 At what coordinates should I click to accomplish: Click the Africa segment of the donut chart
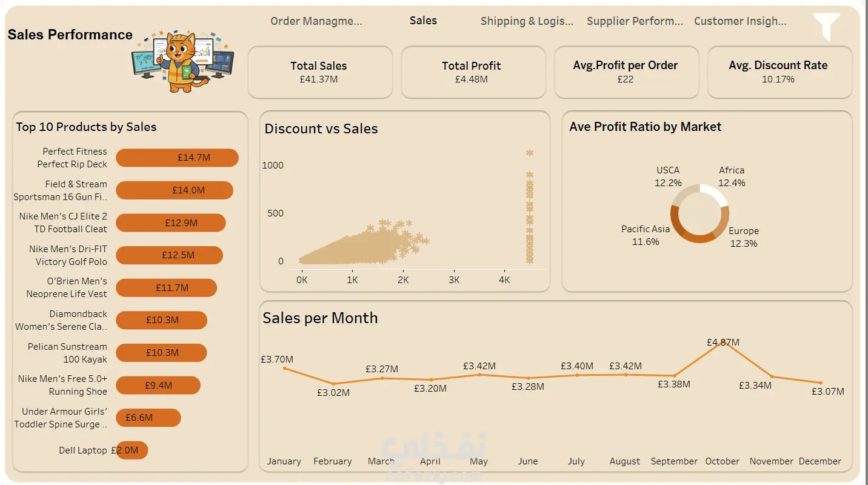click(715, 195)
